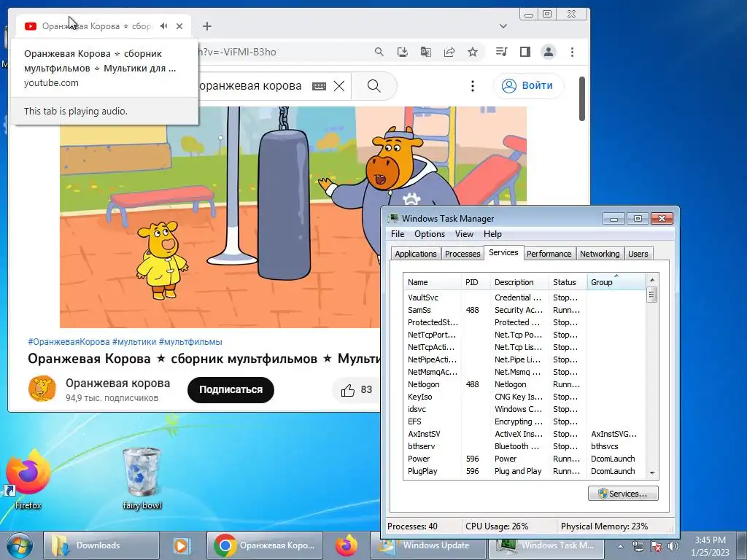The width and height of the screenshot is (747, 560).
Task: Sort services by the Status column
Action: [x=568, y=282]
